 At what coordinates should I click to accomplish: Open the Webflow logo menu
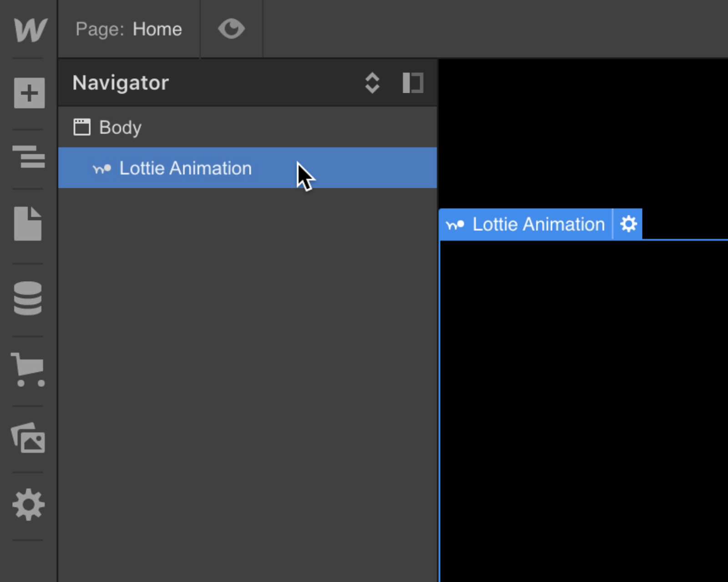30,30
